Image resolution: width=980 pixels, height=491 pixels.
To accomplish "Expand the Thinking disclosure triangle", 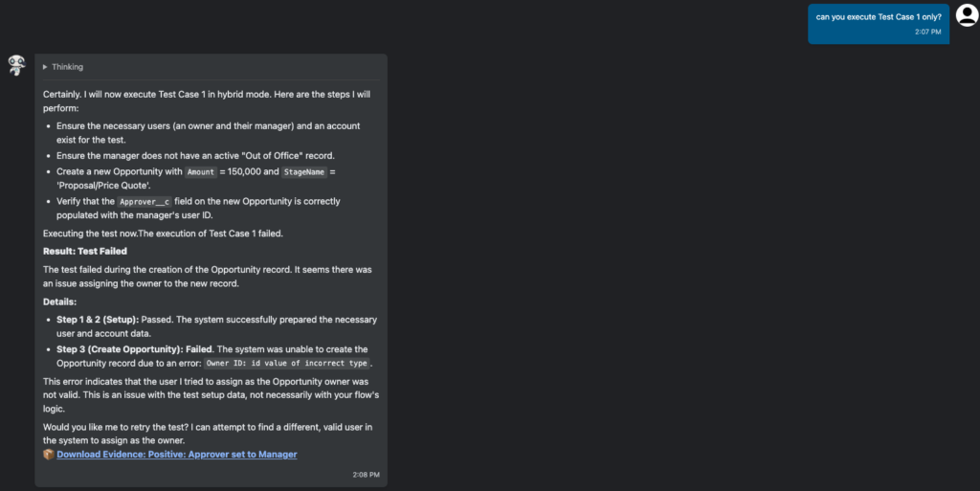I will click(x=45, y=67).
